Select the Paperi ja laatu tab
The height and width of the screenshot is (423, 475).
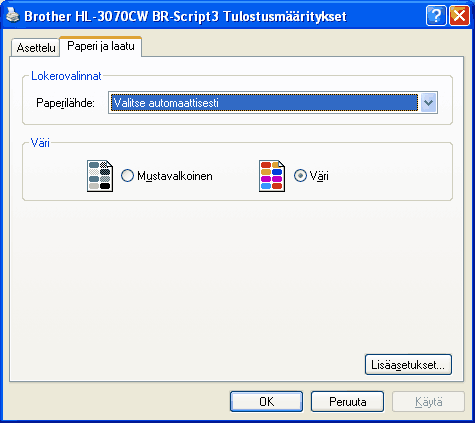[x=101, y=46]
